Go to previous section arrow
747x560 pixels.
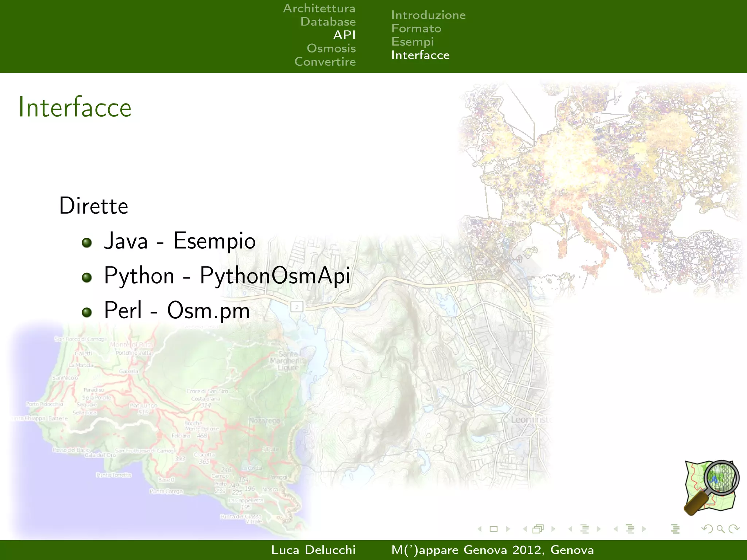tap(616, 529)
